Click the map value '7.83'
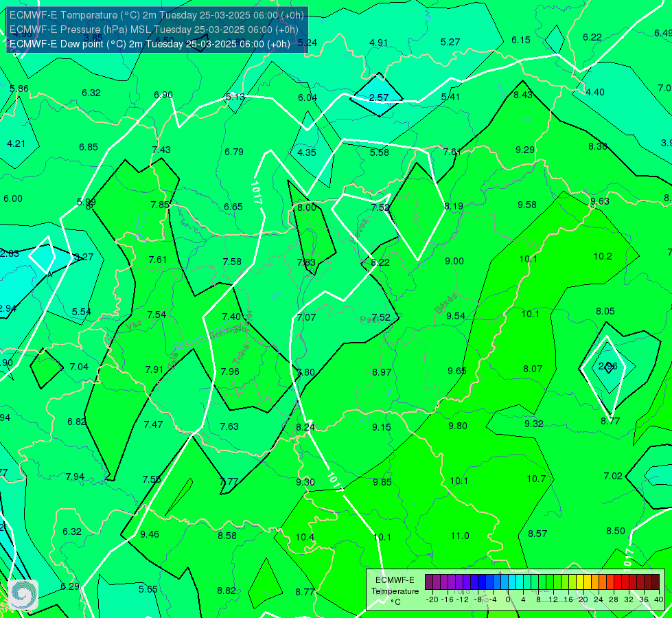Image resolution: width=672 pixels, height=618 pixels. coord(306,262)
